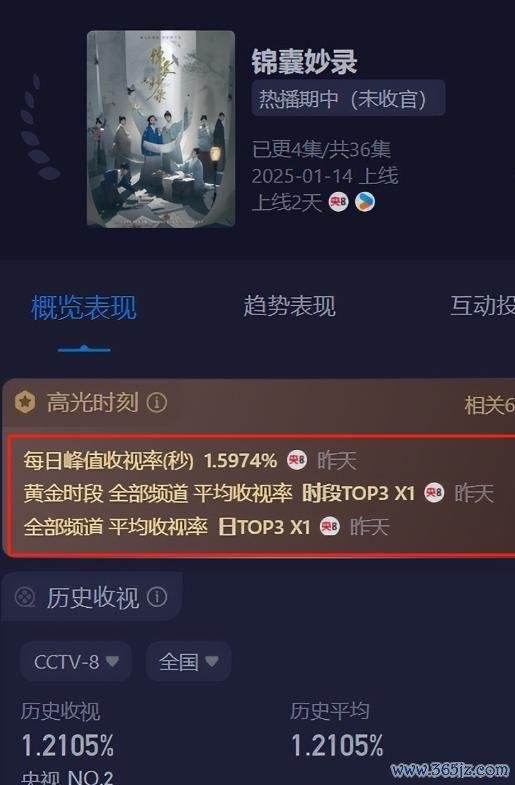This screenshot has height=785, width=515.
Task: Click the info icon next to 历史收视
Action: click(157, 597)
